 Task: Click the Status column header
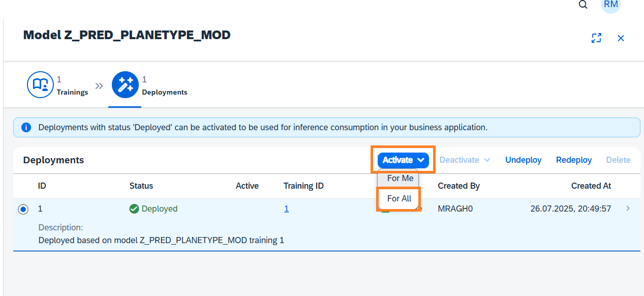click(x=141, y=186)
